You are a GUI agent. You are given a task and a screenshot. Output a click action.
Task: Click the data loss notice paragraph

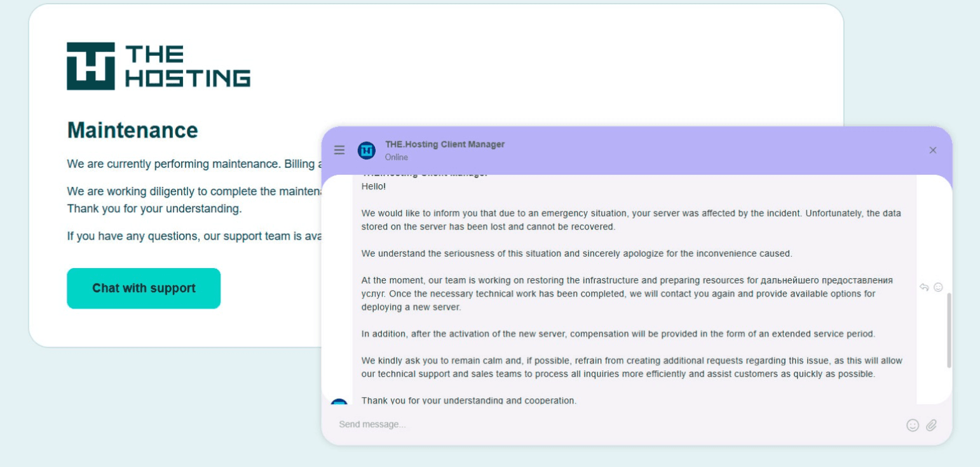click(631, 220)
